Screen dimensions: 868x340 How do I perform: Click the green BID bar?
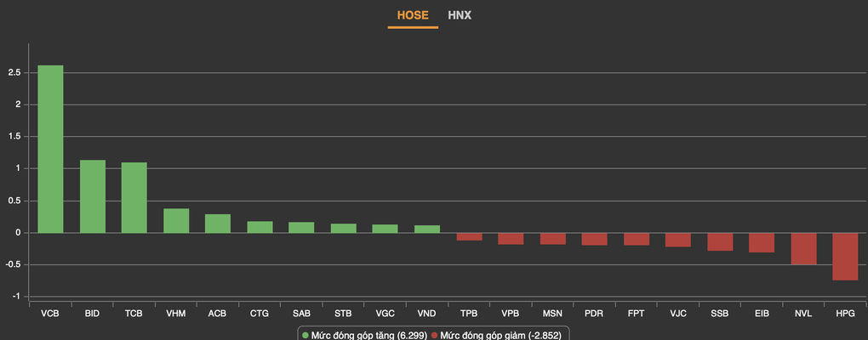93,196
